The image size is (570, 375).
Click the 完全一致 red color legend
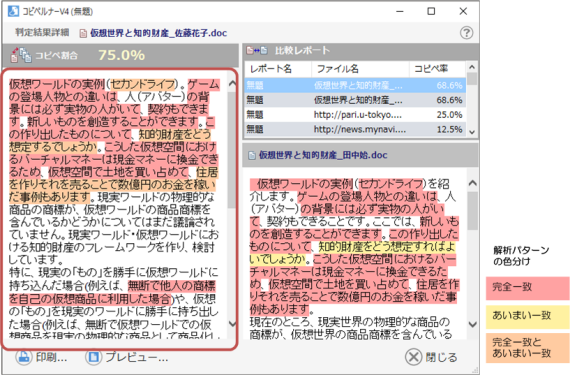527,288
